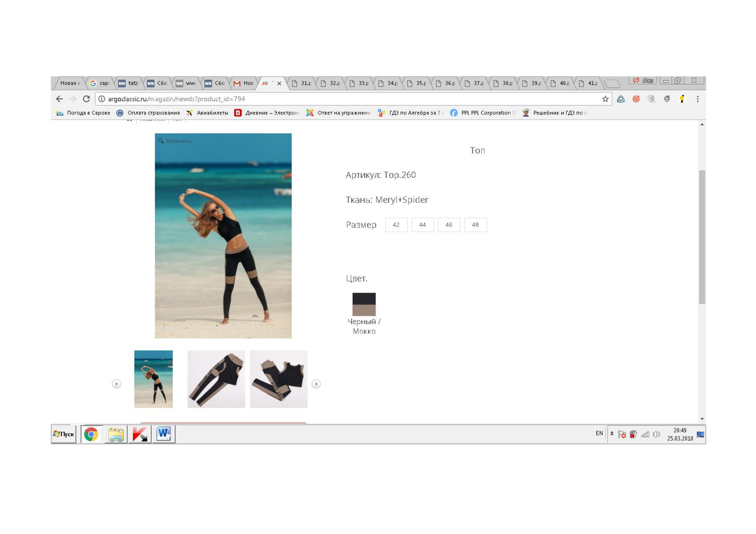This screenshot has width=756, height=534.
Task: Show previous thumbnails with left carousel arrow
Action: (x=117, y=384)
